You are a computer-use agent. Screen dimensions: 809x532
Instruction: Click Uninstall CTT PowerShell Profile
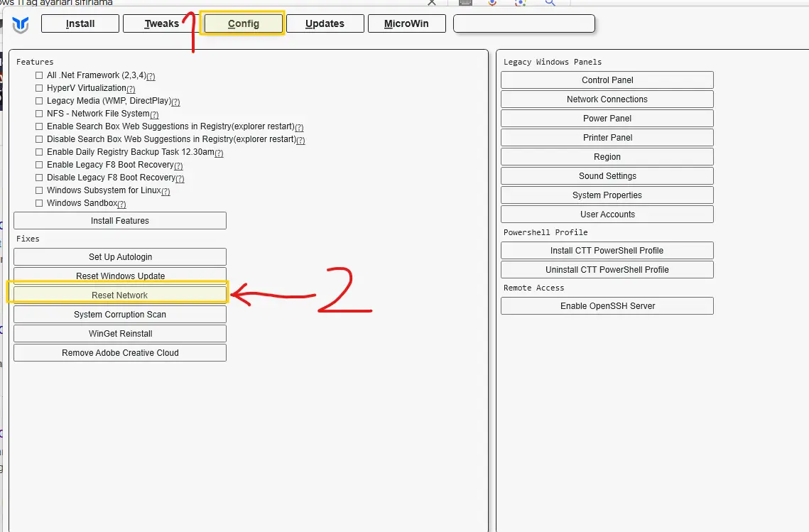607,269
